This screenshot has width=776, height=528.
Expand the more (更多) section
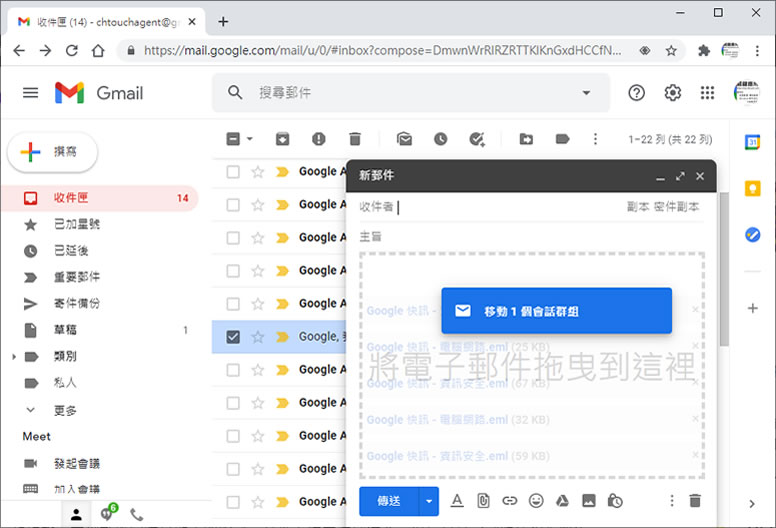click(x=65, y=410)
